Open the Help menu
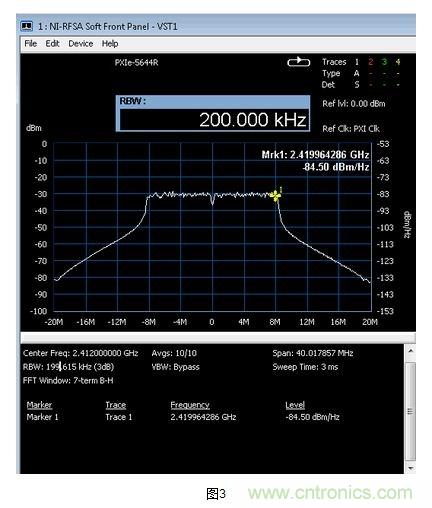This screenshot has width=432, height=508. (110, 44)
